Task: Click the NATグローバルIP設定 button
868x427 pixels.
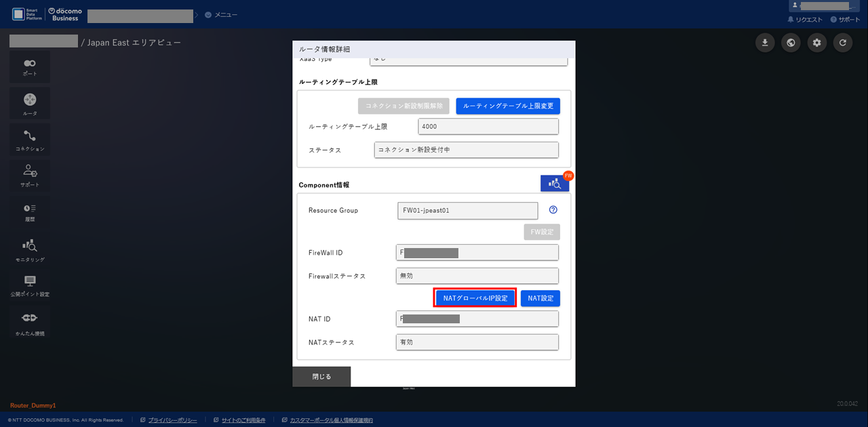Action: click(x=475, y=298)
